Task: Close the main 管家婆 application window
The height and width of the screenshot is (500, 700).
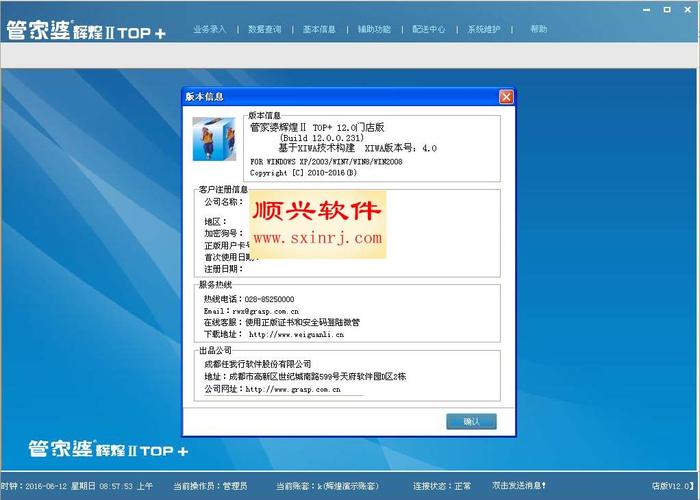Action: (688, 9)
